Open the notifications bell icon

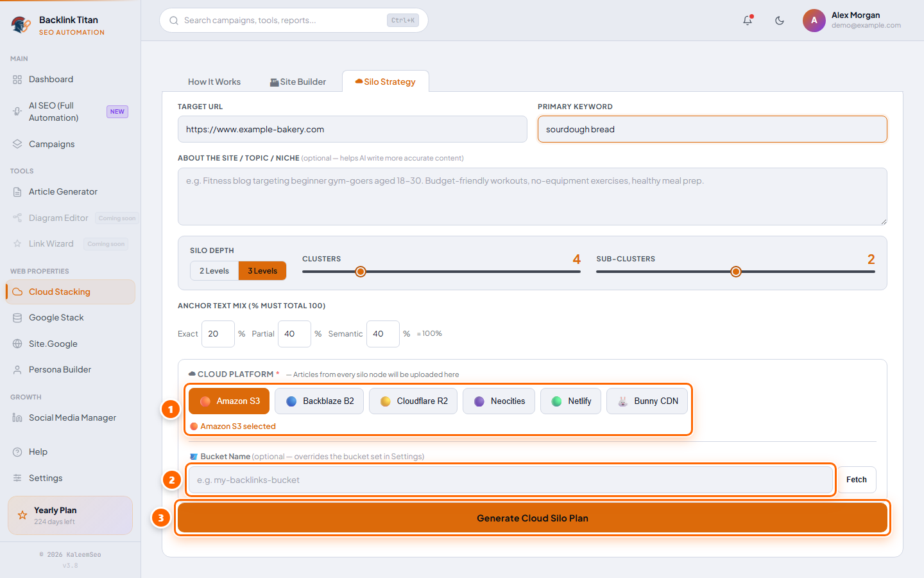point(748,21)
